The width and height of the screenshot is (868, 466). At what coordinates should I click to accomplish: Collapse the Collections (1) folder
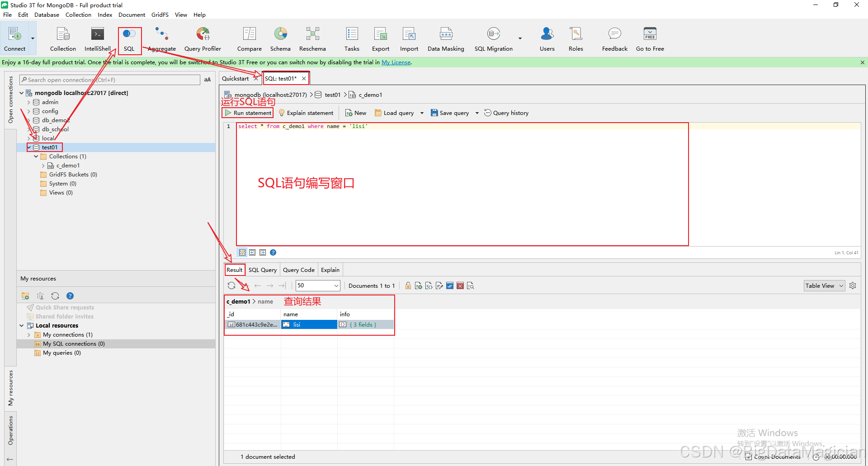pyautogui.click(x=36, y=157)
